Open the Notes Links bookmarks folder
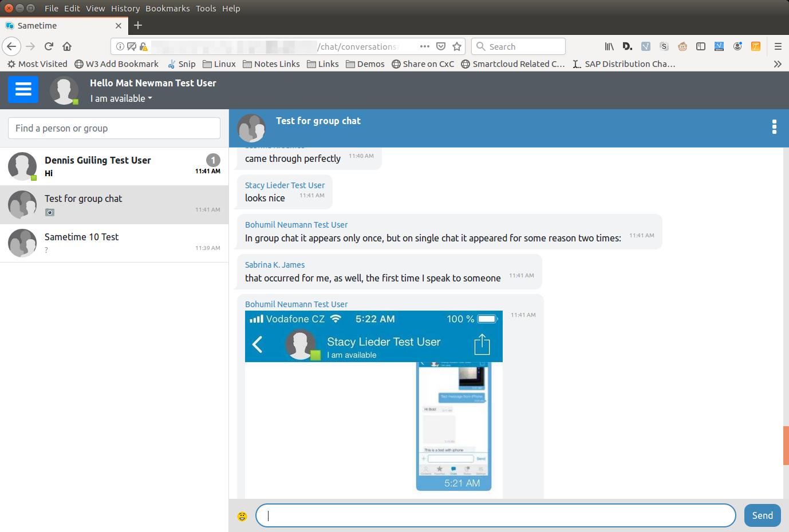This screenshot has height=532, width=789. pos(271,64)
